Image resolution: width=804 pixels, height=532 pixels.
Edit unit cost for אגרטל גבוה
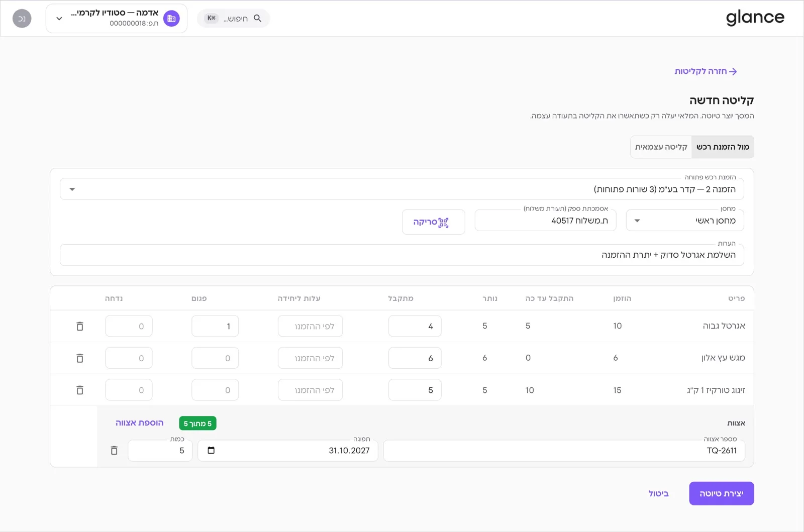[x=310, y=326]
